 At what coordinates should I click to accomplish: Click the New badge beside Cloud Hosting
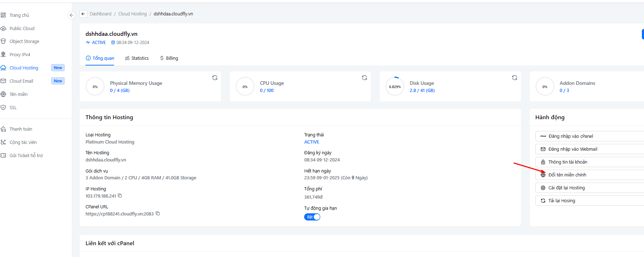click(58, 68)
